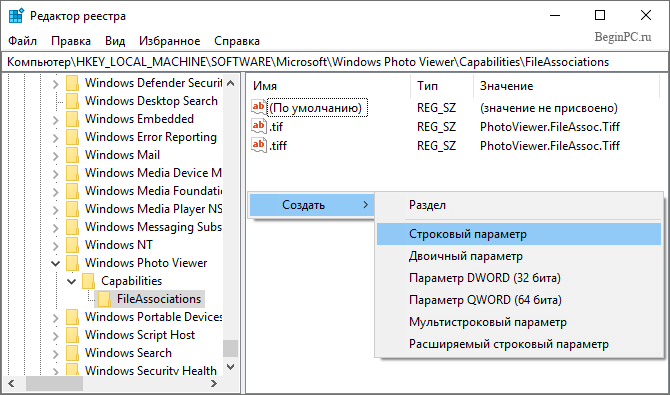Select the Windows Desktop Search tree item

click(x=151, y=101)
